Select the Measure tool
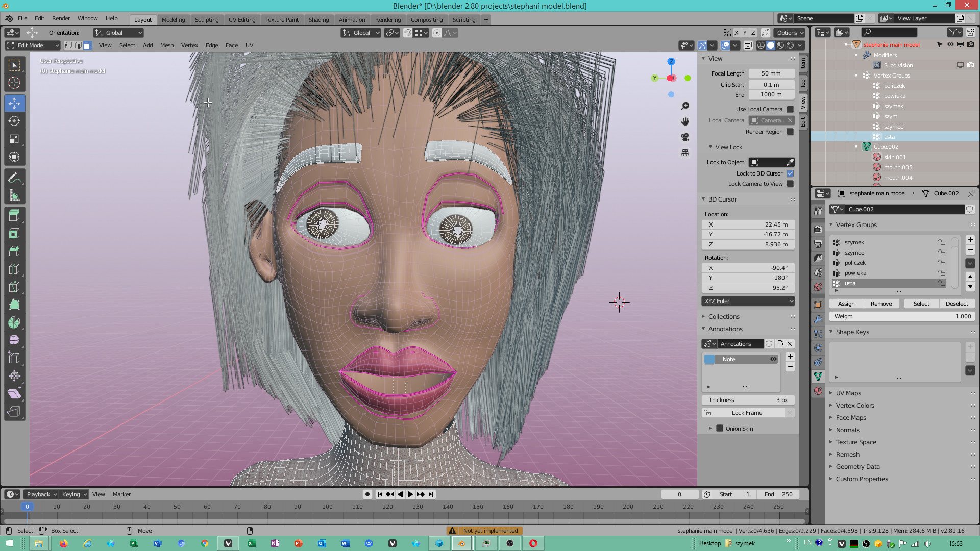This screenshot has width=980, height=551. click(x=14, y=195)
